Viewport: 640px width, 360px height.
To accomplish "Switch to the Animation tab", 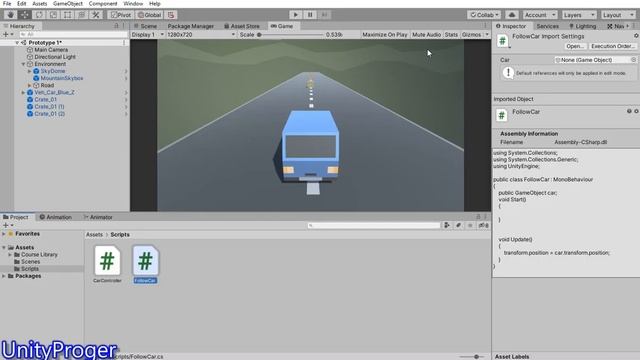I will (x=56, y=217).
